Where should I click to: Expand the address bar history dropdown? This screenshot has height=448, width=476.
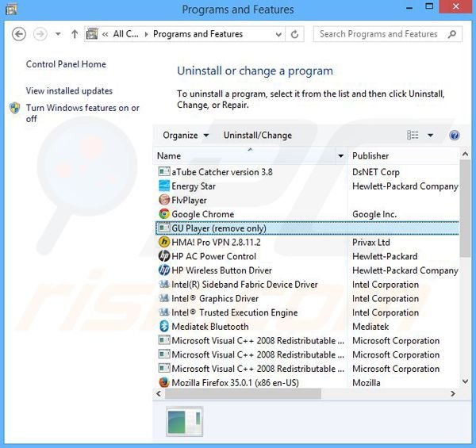click(x=278, y=35)
